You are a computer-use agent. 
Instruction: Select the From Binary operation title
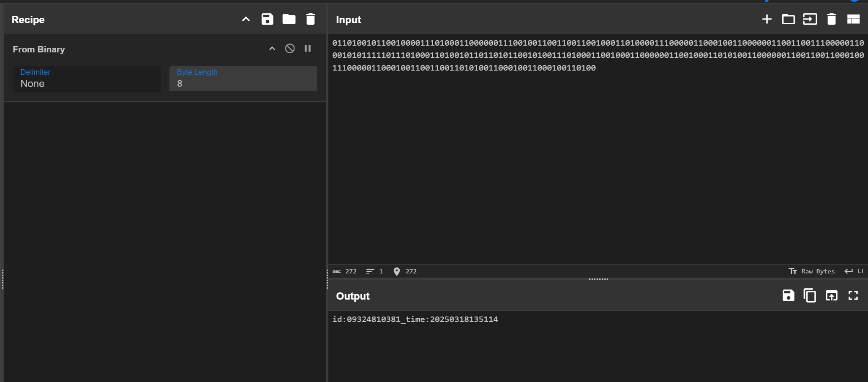pyautogui.click(x=39, y=49)
